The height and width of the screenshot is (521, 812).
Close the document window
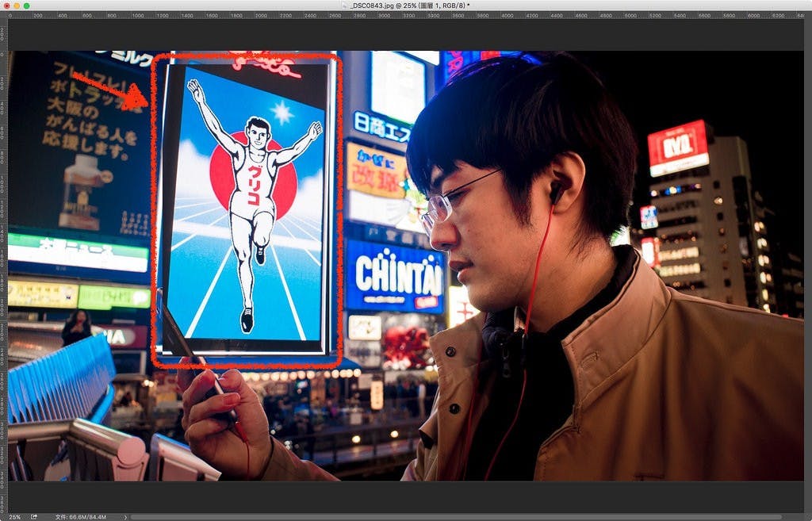pyautogui.click(x=6, y=6)
